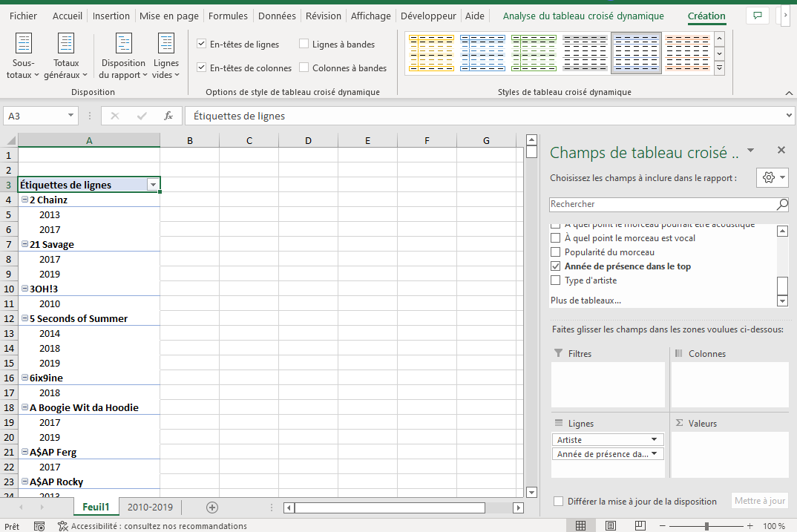Check Différer la mise à jour option
Image resolution: width=797 pixels, height=532 pixels.
[558, 501]
